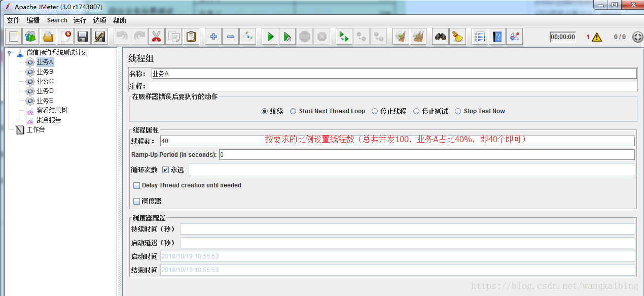The width and height of the screenshot is (644, 296).
Task: Click the Remote shutdown all icon
Action: click(378, 37)
